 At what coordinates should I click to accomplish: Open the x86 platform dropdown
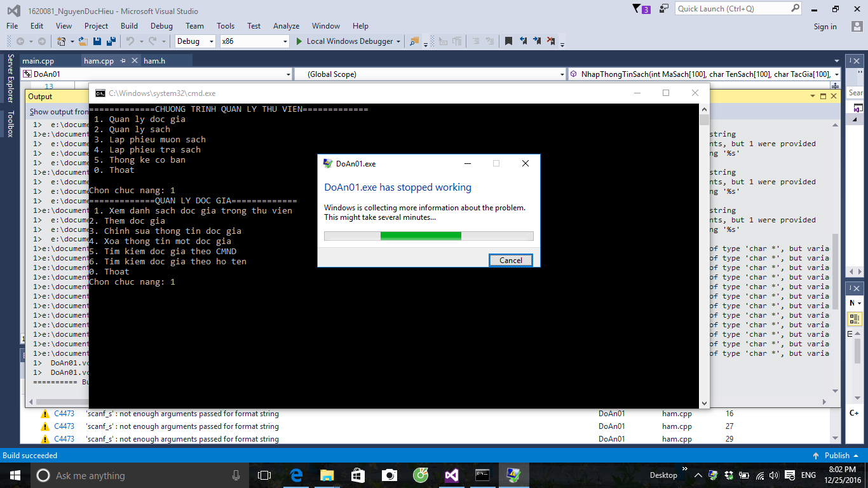click(254, 41)
